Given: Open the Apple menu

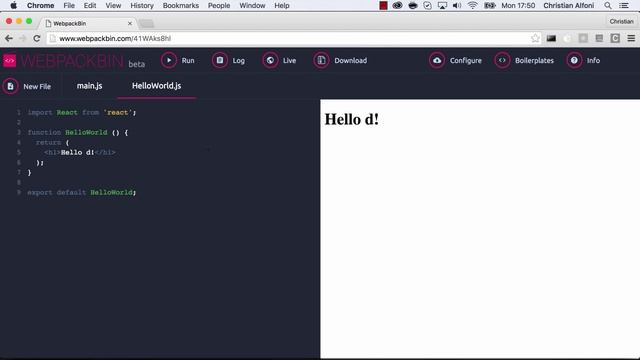Looking at the screenshot, I should 13,6.
